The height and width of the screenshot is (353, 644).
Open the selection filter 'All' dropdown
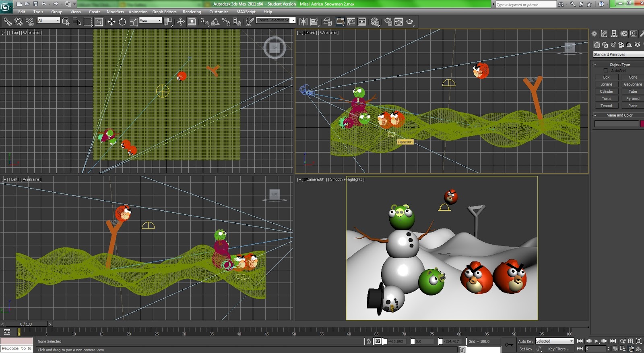point(49,20)
